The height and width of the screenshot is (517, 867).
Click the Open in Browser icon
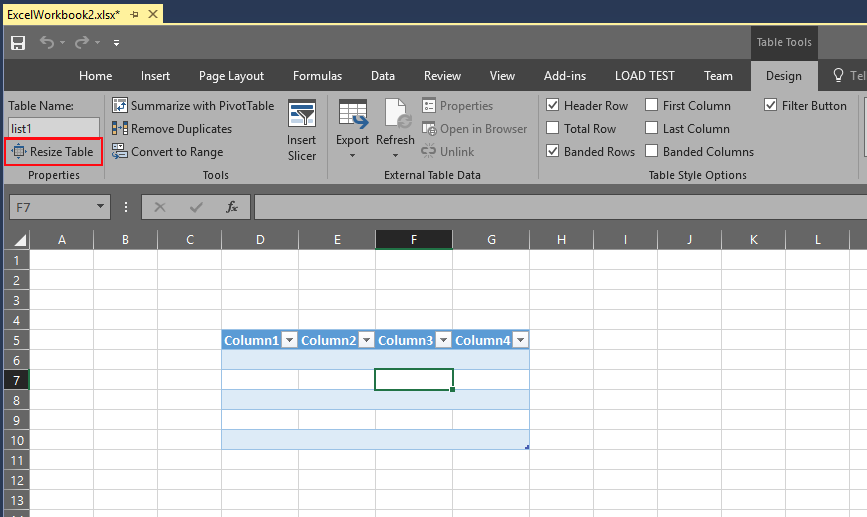429,129
